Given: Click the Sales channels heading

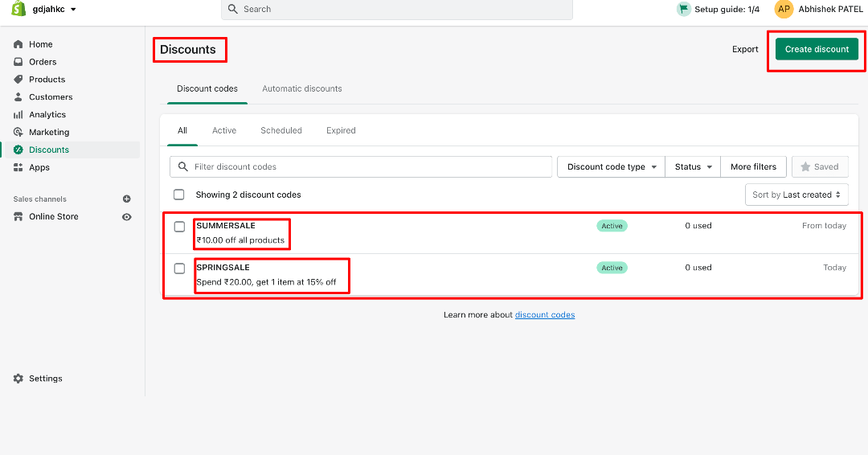Looking at the screenshot, I should (40, 199).
